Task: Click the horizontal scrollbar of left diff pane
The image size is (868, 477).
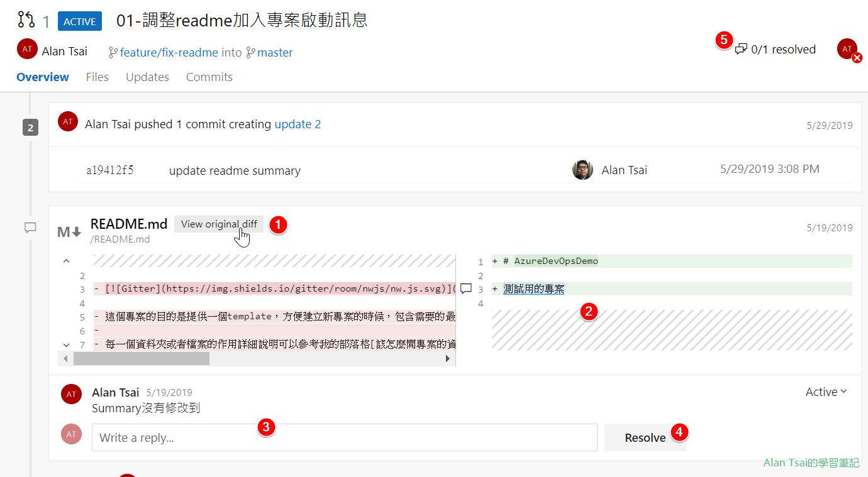Action: (x=141, y=358)
